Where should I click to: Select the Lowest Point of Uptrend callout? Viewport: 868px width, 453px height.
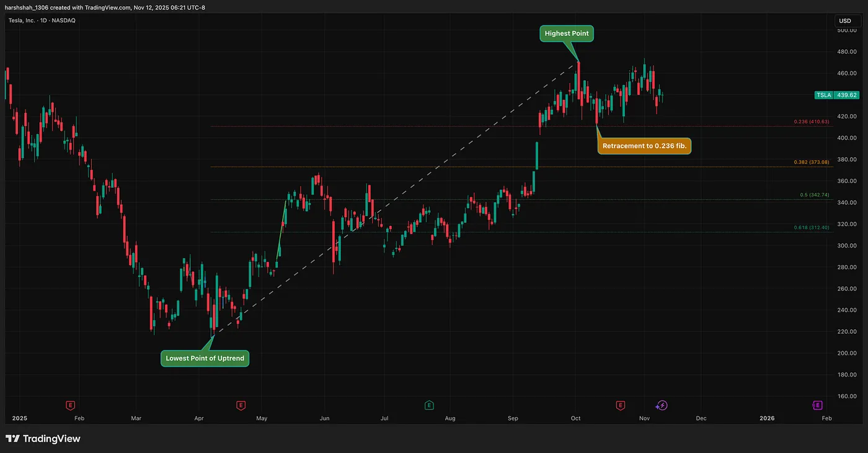click(205, 358)
